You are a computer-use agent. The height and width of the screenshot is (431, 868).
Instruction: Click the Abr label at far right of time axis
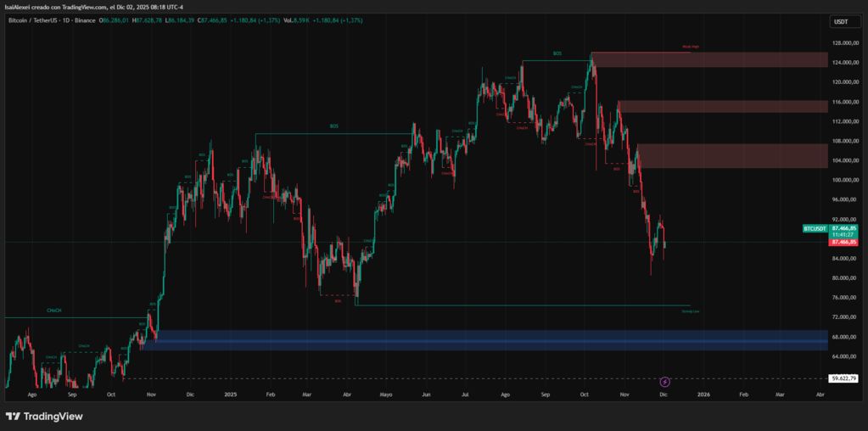click(x=820, y=395)
